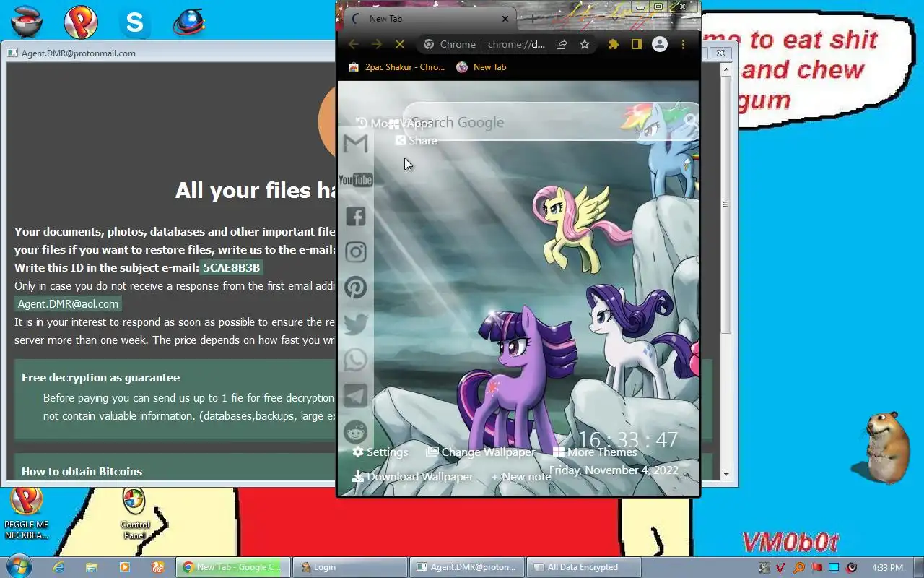Click Share on new tab page
The height and width of the screenshot is (578, 924).
pyautogui.click(x=416, y=141)
